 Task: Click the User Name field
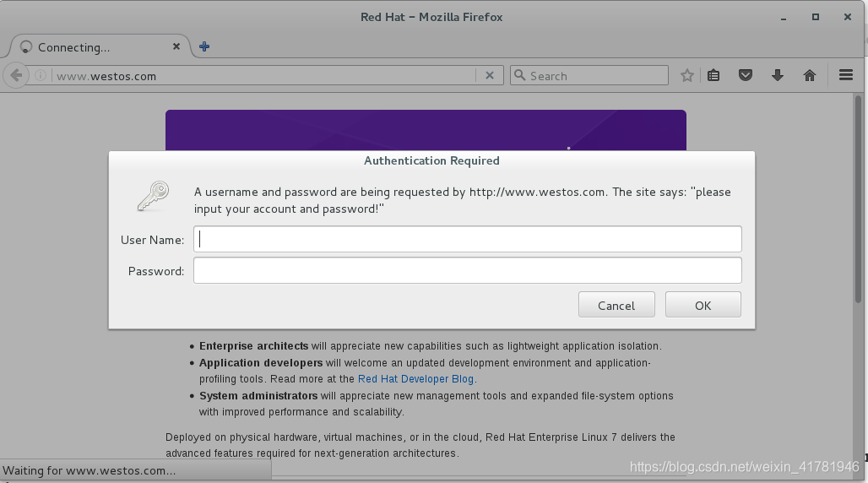click(467, 239)
